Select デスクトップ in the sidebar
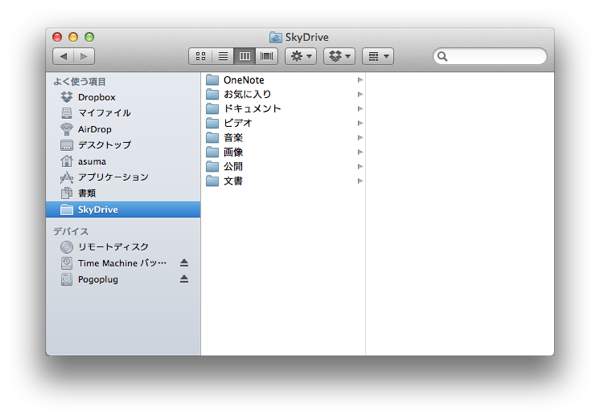Screen dimensions: 600x419 123,145
